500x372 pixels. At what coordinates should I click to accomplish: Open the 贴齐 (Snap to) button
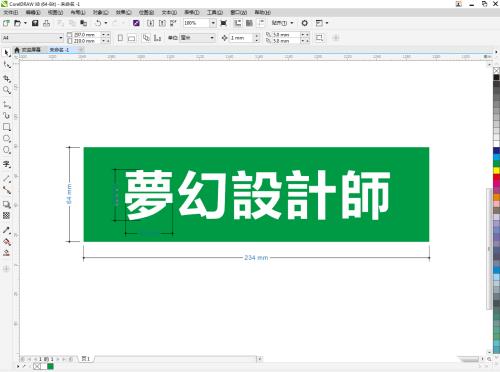click(282, 23)
